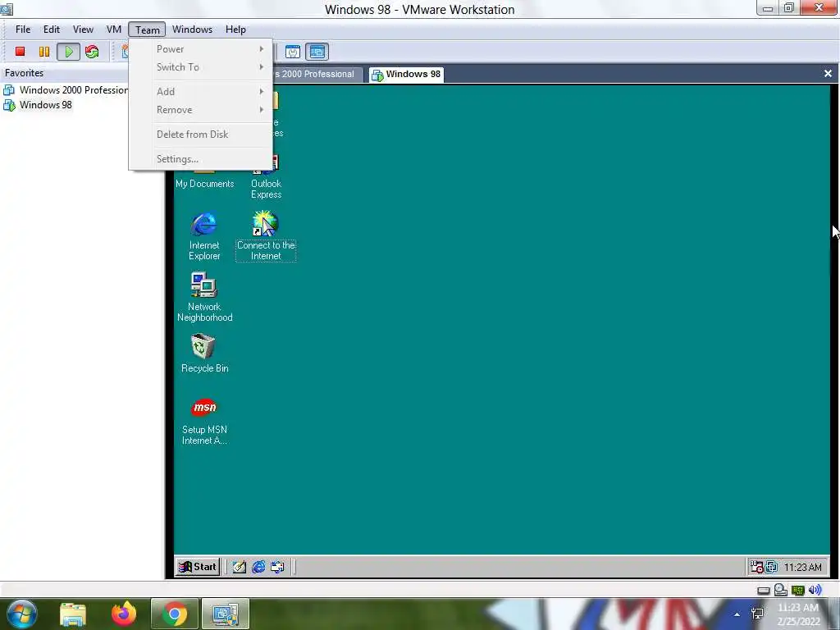Viewport: 840px width, 630px height.
Task: Select the Recycle Bin desktop icon
Action: point(204,353)
